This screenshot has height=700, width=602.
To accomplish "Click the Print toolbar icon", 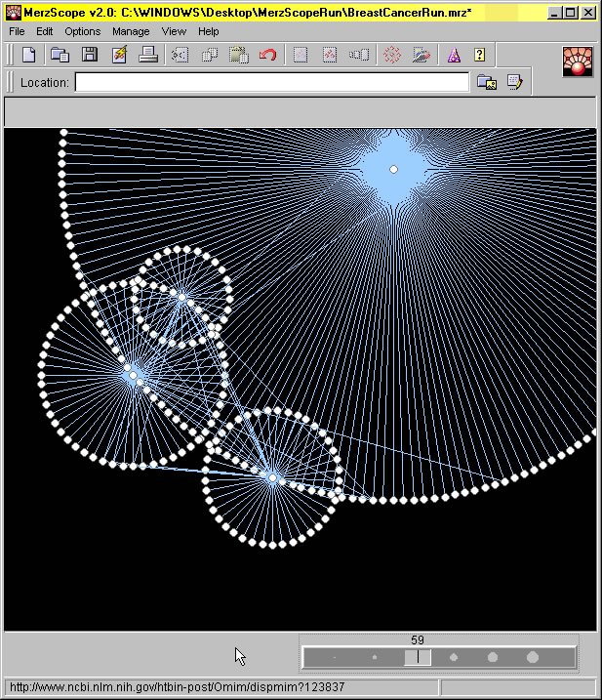I will [x=148, y=56].
